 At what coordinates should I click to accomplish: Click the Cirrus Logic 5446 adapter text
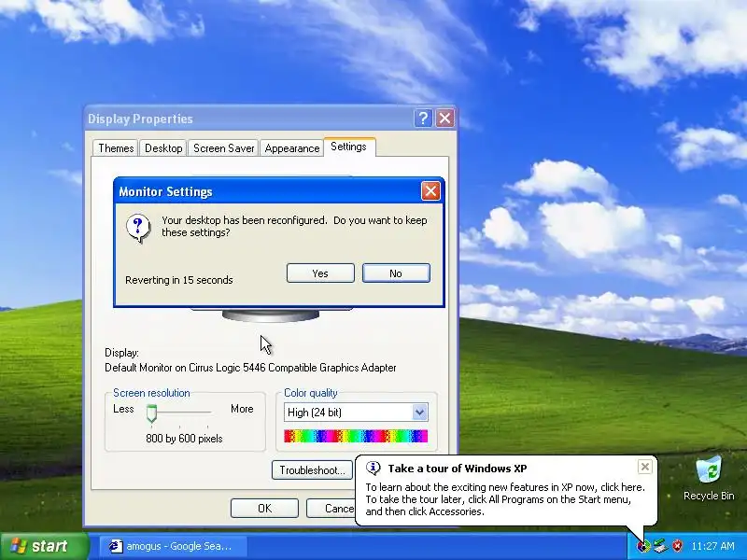pyautogui.click(x=250, y=368)
